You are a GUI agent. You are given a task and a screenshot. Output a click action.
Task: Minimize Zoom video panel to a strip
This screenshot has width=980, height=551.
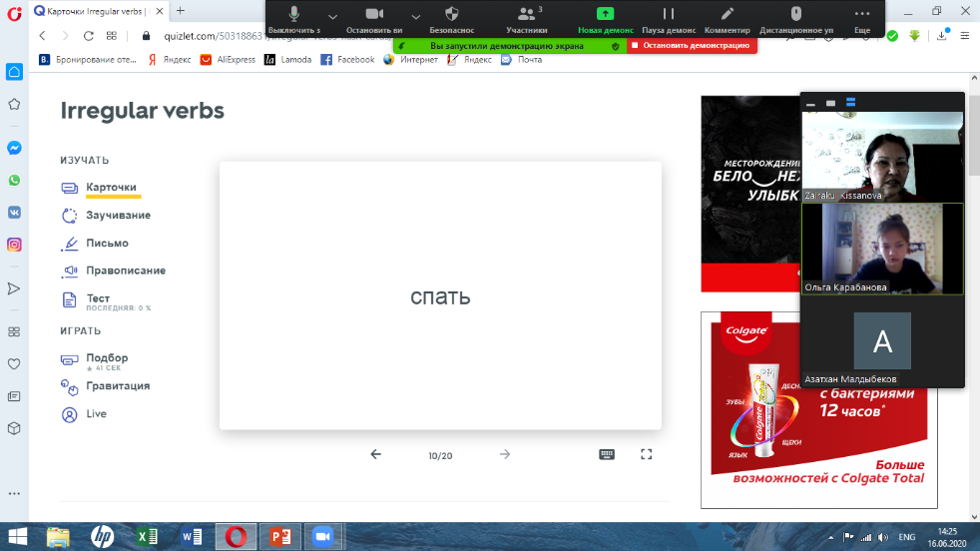(x=810, y=103)
